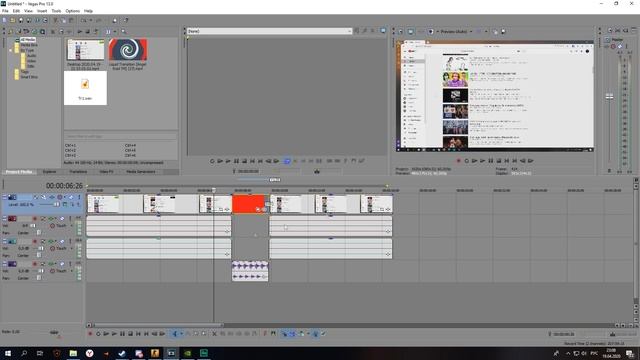Click the Open project folder icon

[x=13, y=20]
